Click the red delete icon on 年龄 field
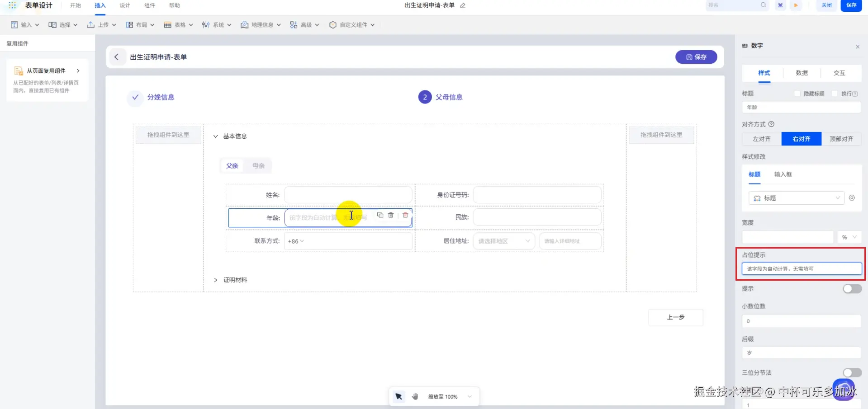 point(405,215)
